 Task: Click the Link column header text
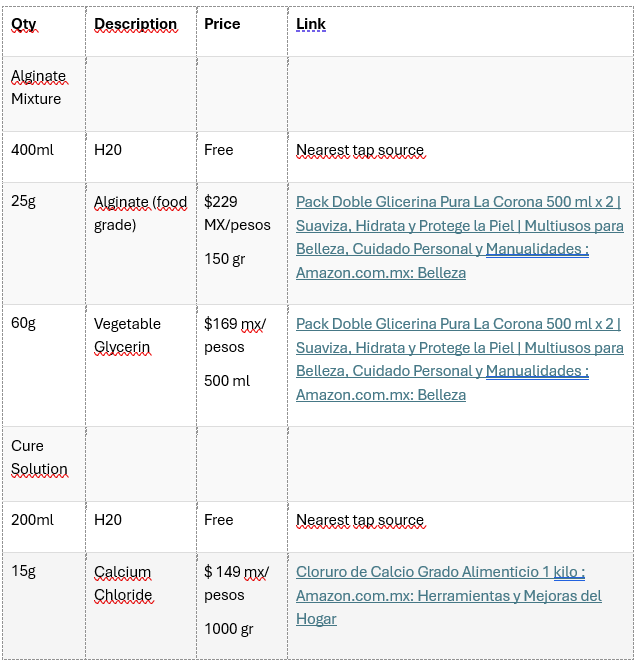click(x=311, y=25)
